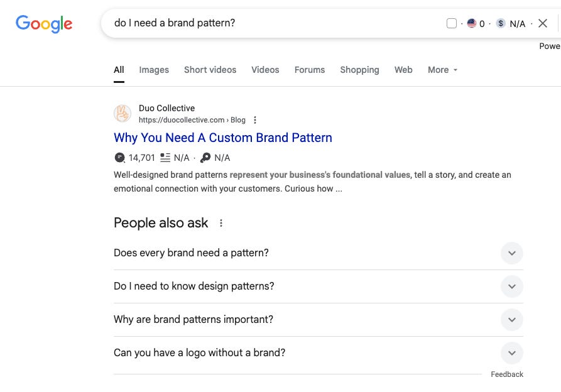Image resolution: width=561 pixels, height=392 pixels.
Task: Click the key keywords icon with N/A
Action: point(205,158)
